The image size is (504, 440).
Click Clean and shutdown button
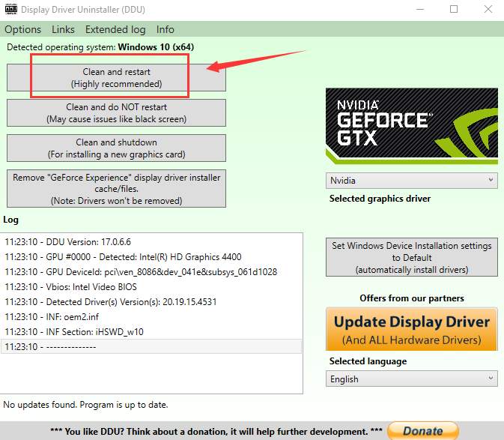[x=116, y=148]
